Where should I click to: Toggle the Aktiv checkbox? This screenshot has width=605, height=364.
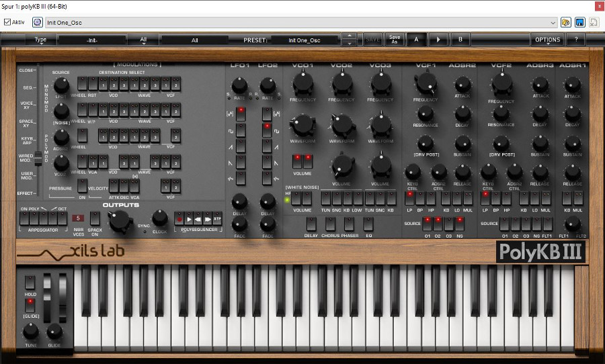(7, 22)
